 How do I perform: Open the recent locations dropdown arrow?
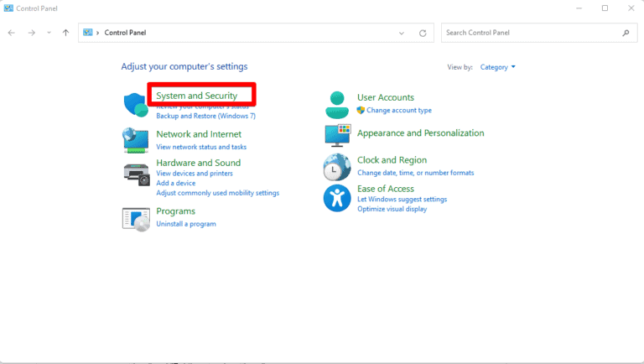tap(49, 33)
